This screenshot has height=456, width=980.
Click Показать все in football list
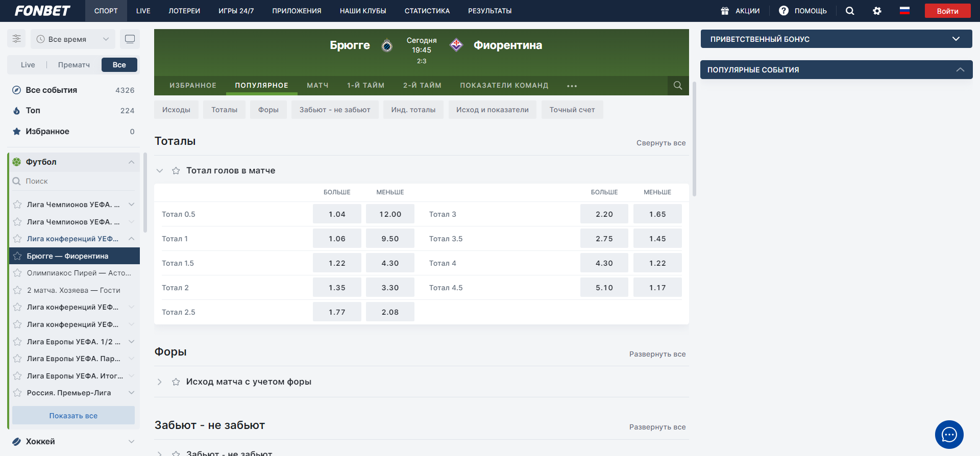pyautogui.click(x=73, y=416)
